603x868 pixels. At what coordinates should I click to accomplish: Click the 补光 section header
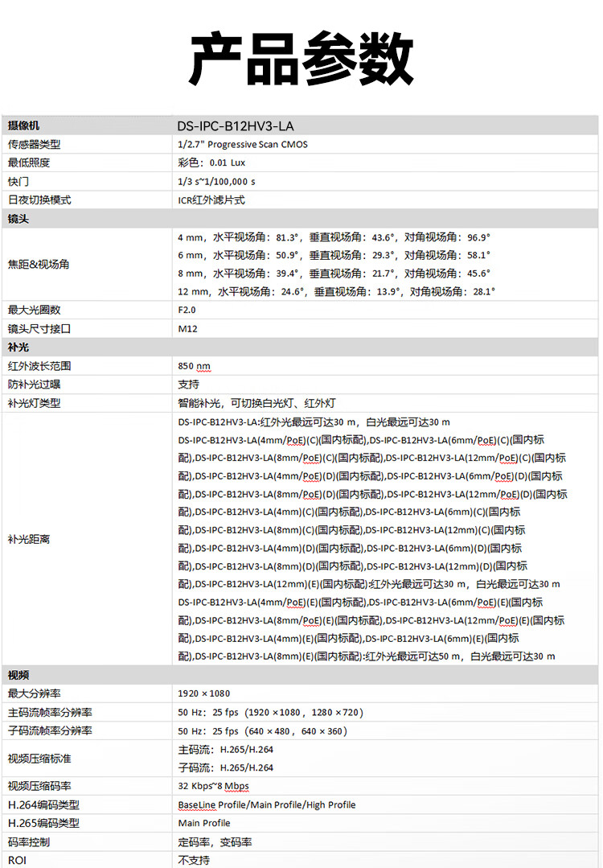[x=18, y=347]
